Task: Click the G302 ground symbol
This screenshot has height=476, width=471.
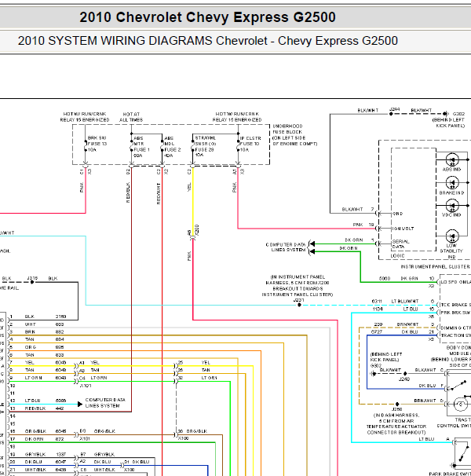Action: coord(373,374)
